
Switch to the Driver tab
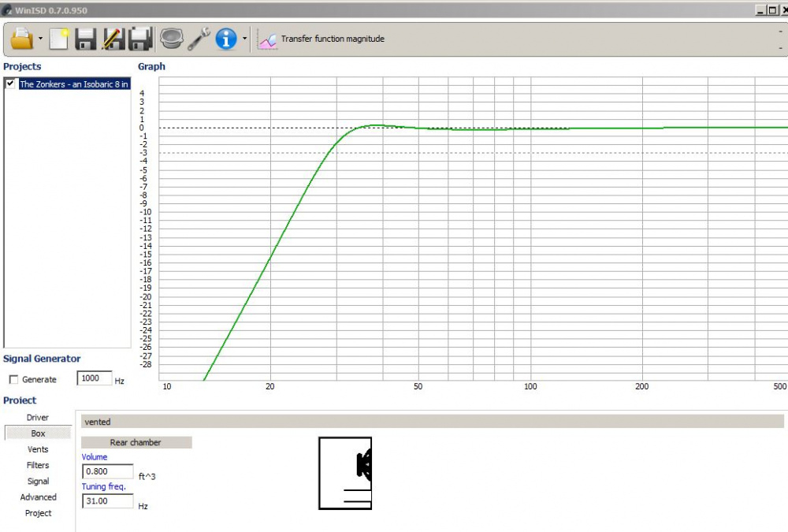tap(38, 418)
